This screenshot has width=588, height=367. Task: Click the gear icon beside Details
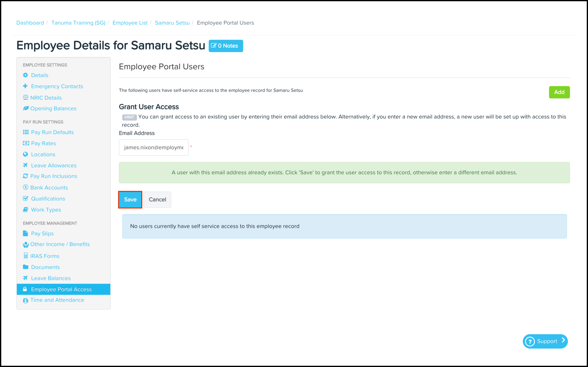click(x=25, y=75)
